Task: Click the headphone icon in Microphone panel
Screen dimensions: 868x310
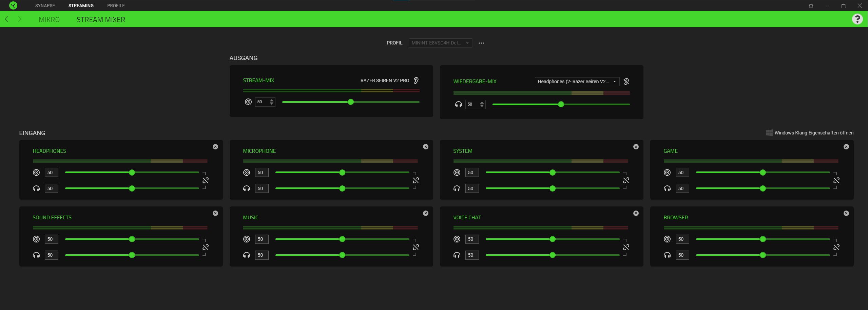Action: pos(247,188)
